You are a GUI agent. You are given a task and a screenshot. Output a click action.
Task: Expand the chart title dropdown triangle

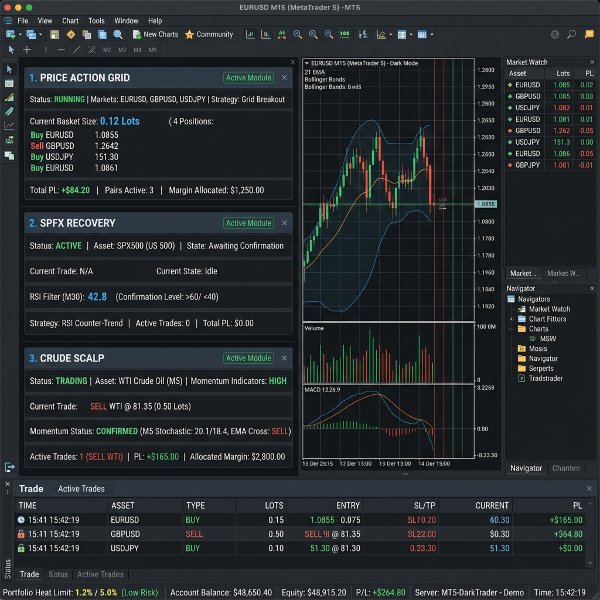tap(307, 63)
